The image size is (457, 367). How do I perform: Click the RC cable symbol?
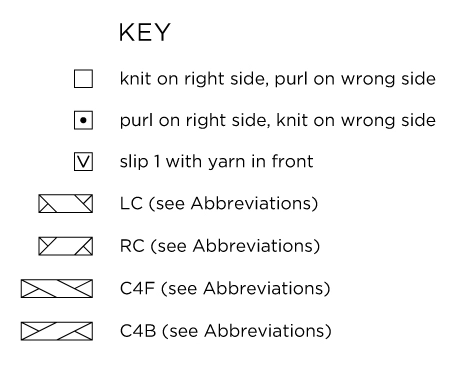click(66, 246)
